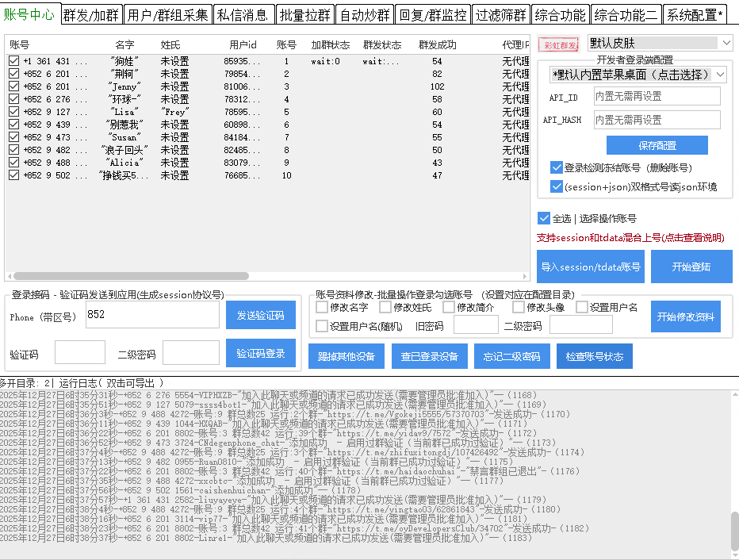
Task: Go to the 系统配置 tab
Action: tap(695, 14)
